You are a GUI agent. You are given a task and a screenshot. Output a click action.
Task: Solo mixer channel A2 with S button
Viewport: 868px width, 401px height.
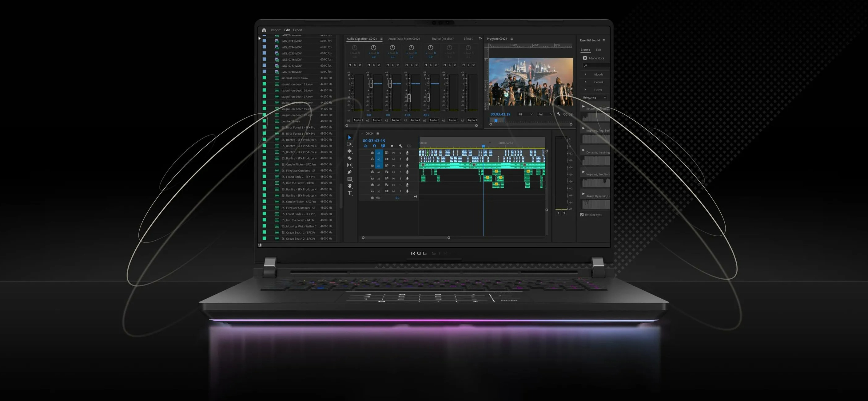(373, 65)
